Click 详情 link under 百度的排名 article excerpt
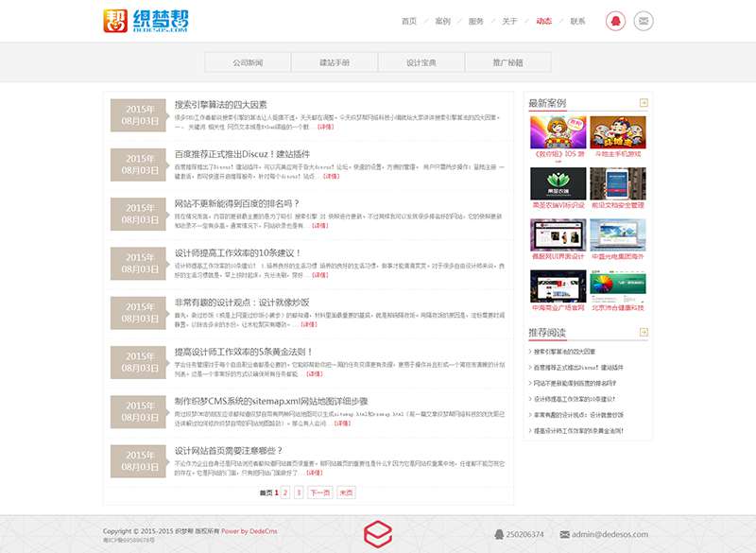The image size is (756, 553). [320, 226]
